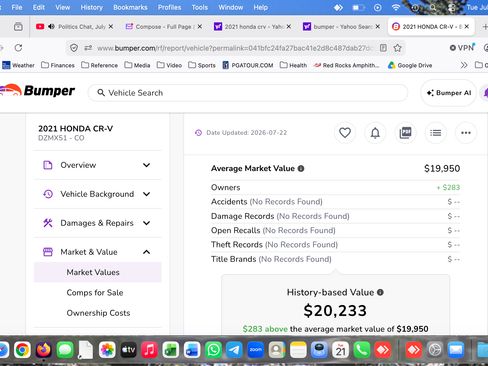This screenshot has height=366, width=488.
Task: Open Ownership Costs in sidebar
Action: [98, 313]
